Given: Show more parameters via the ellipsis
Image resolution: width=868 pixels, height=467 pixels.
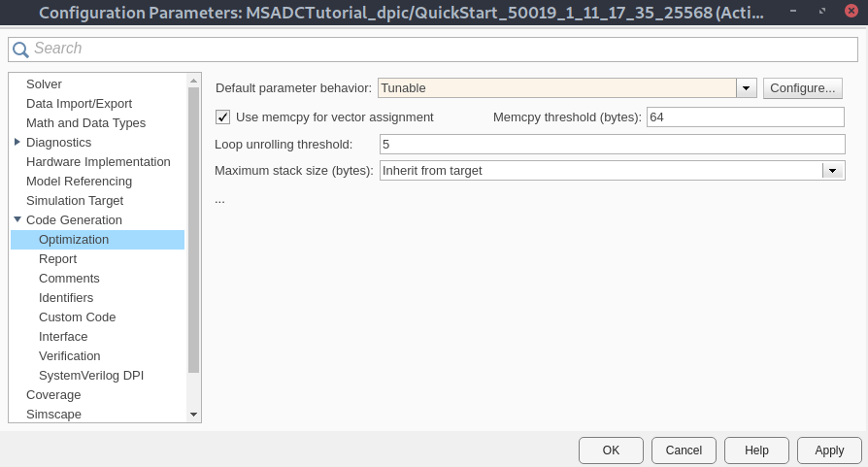Looking at the screenshot, I should (219, 199).
